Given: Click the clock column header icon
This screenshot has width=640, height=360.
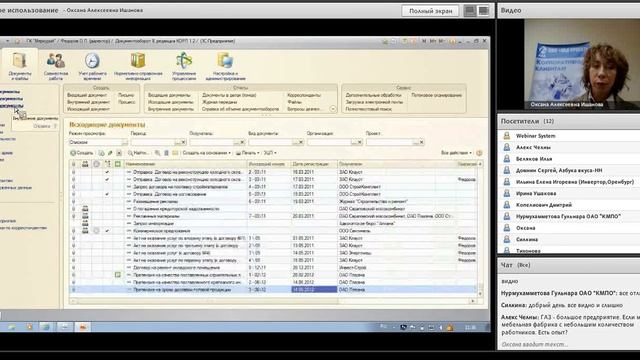Looking at the screenshot, I should (96, 164).
